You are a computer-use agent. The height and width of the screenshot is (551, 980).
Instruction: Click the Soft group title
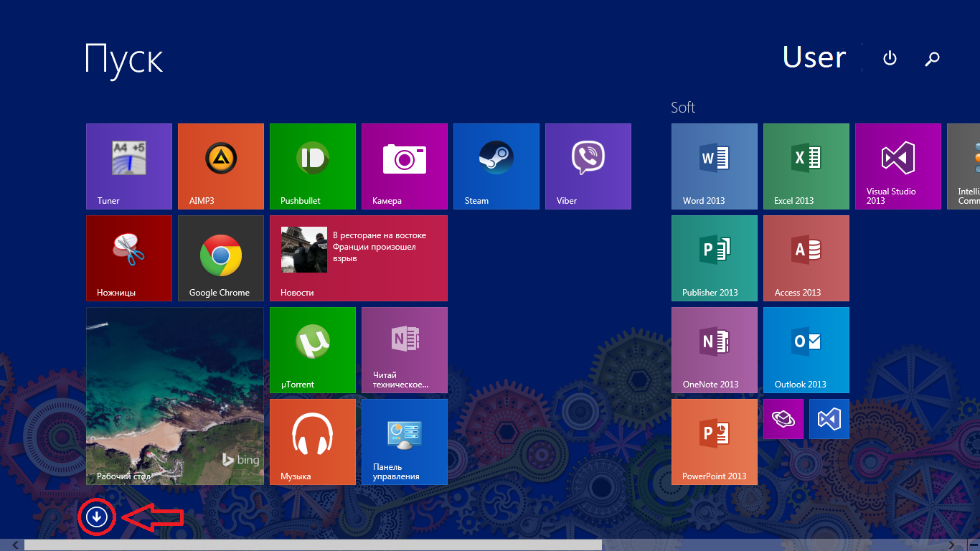pyautogui.click(x=683, y=107)
